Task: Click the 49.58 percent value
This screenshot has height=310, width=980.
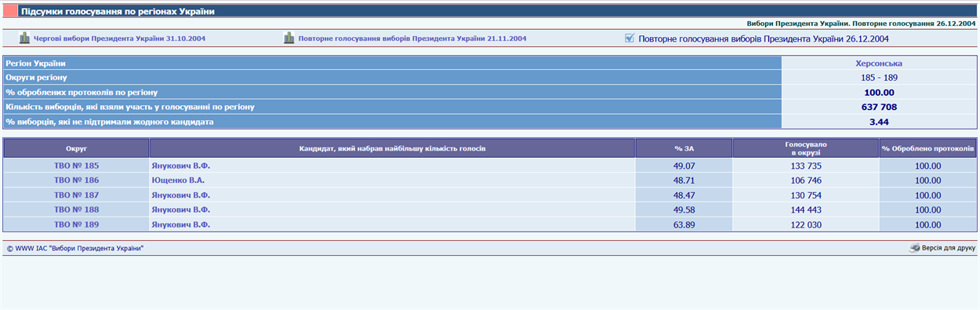Action: click(684, 210)
